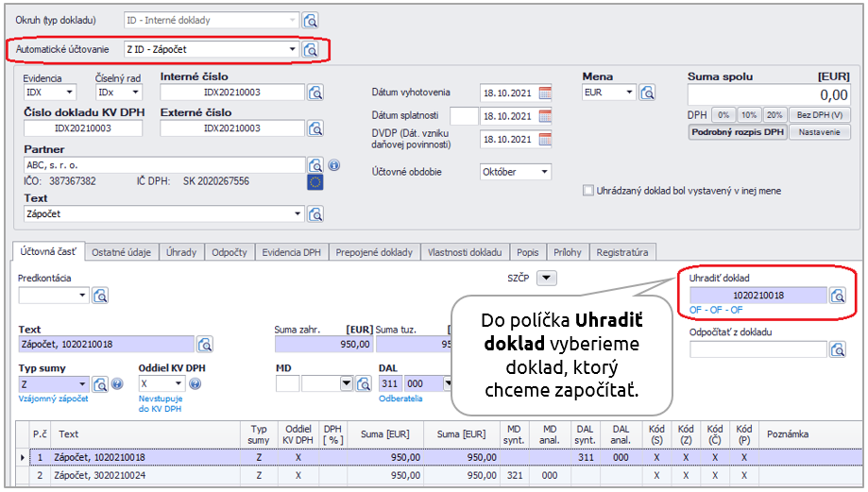Screen dimensions: 868x492
Task: Open lookup for Automatické účtovanie field
Action: pyautogui.click(x=310, y=49)
